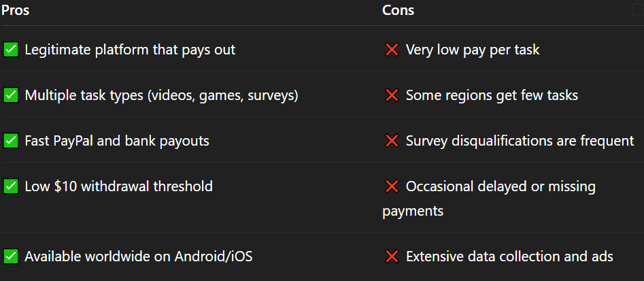
Task: Click 'Extensive data collection and ads' text
Action: click(509, 257)
